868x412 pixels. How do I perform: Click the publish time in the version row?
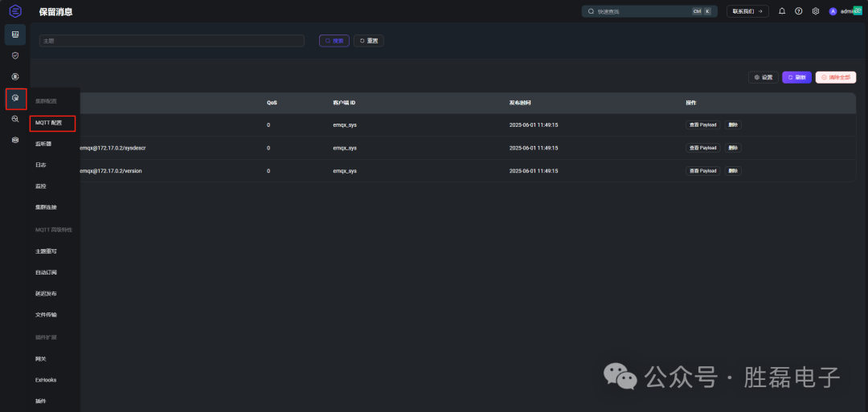(534, 171)
